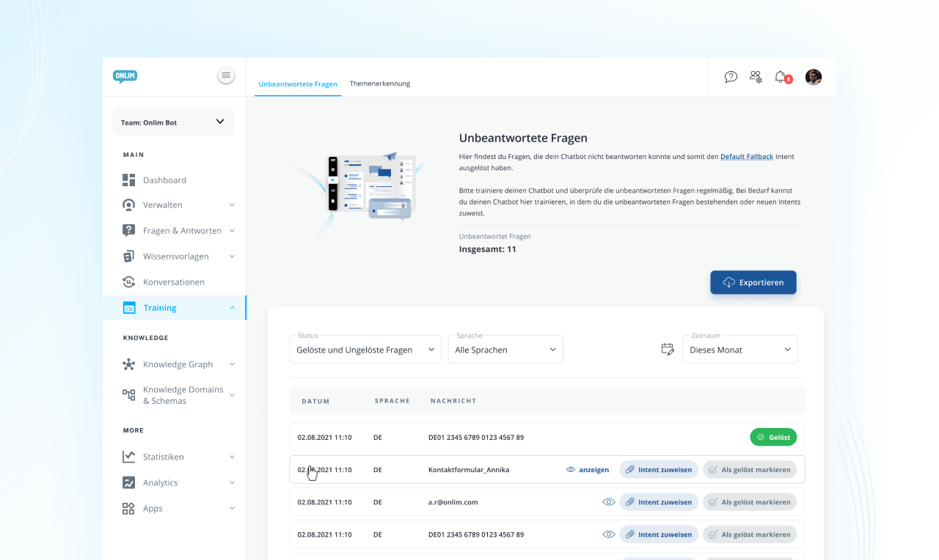
Task: Expand Analytics chevron
Action: coord(232,483)
